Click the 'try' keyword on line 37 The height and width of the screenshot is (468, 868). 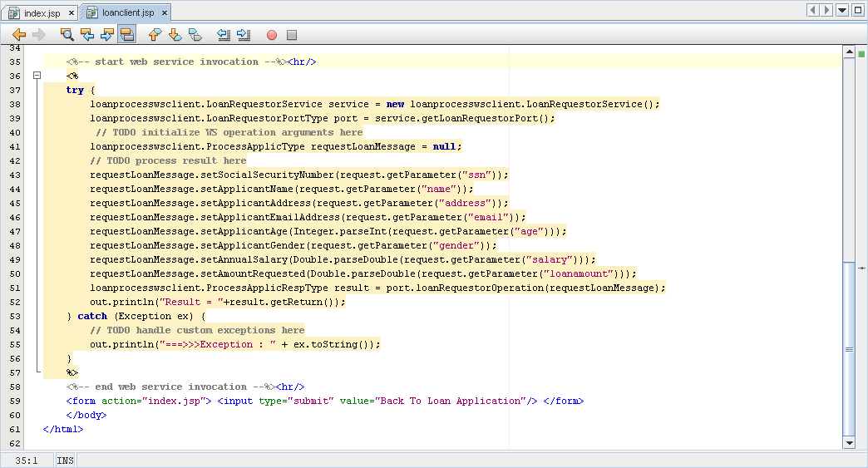75,90
